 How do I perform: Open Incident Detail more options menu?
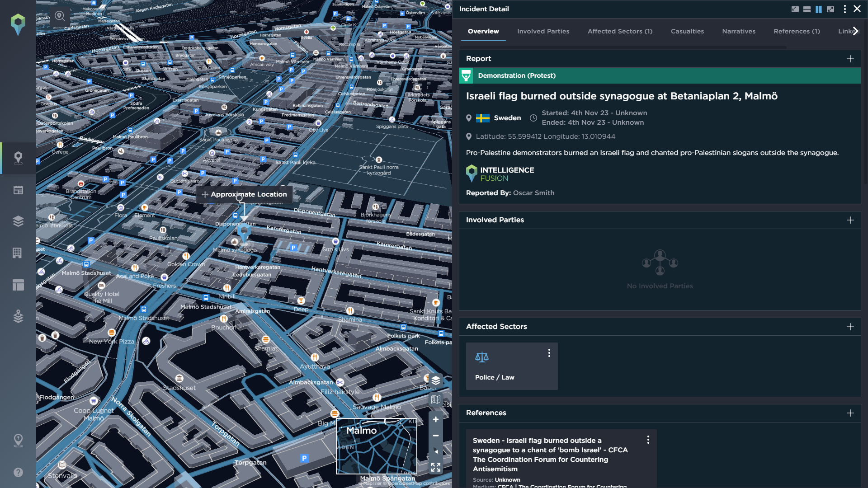click(844, 9)
